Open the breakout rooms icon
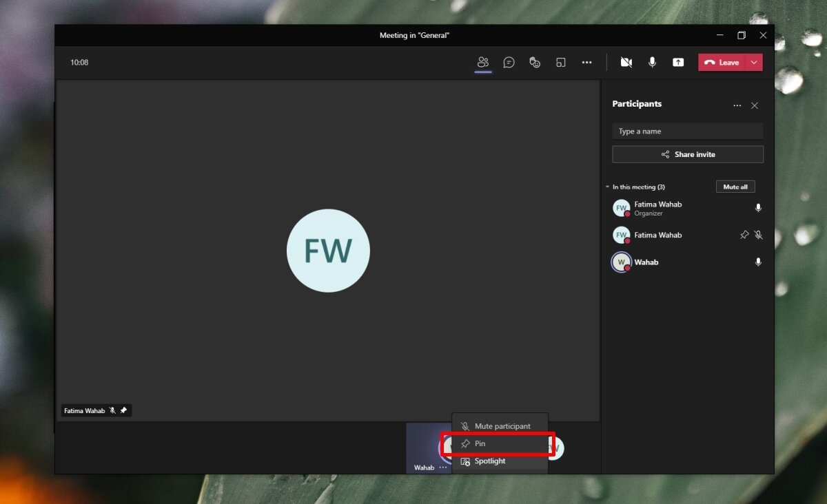 (x=561, y=63)
